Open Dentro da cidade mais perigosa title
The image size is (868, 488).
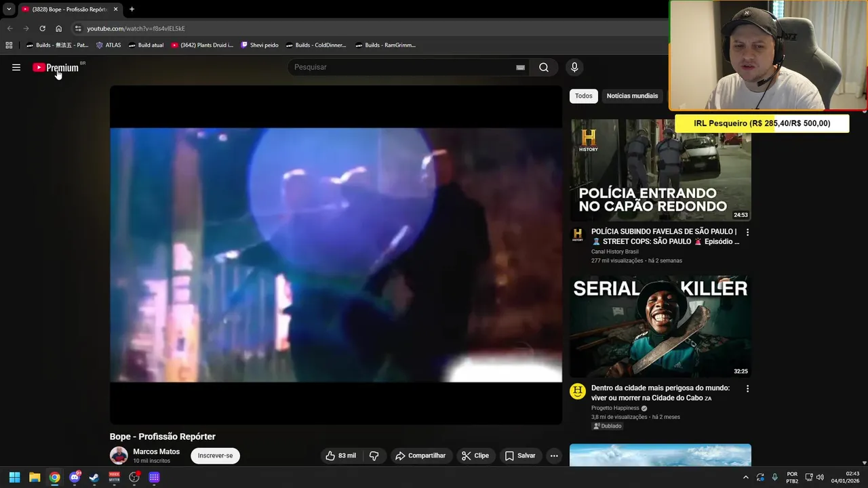[x=660, y=393]
